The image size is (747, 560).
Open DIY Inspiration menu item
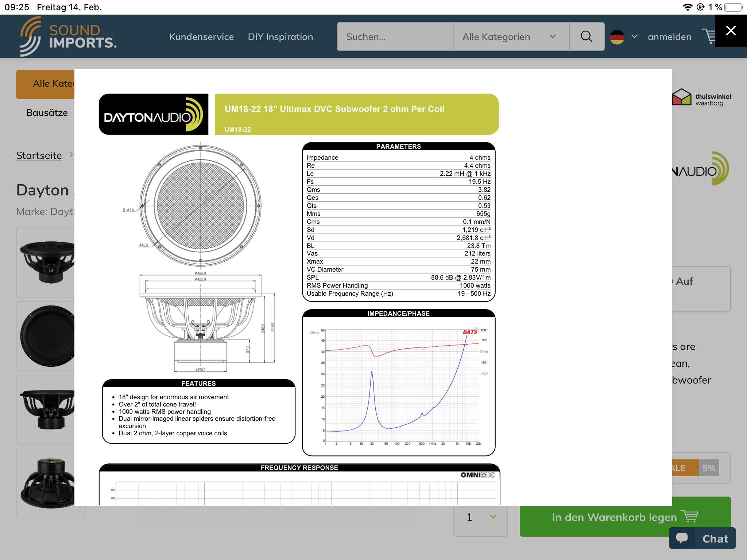tap(280, 37)
